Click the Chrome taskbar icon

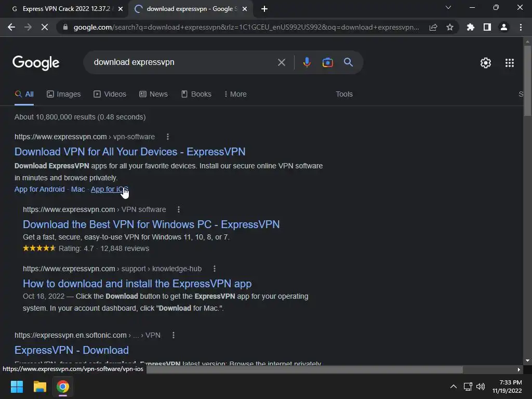pyautogui.click(x=63, y=387)
